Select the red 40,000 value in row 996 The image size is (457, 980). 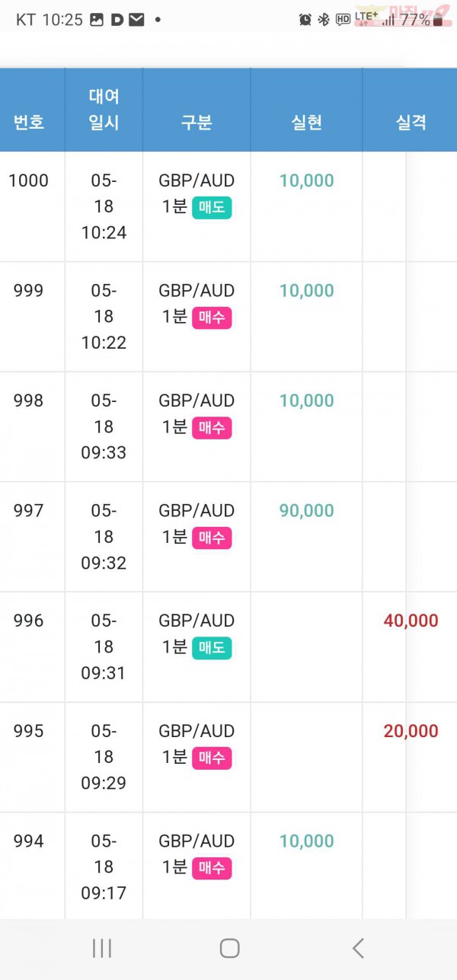point(411,621)
